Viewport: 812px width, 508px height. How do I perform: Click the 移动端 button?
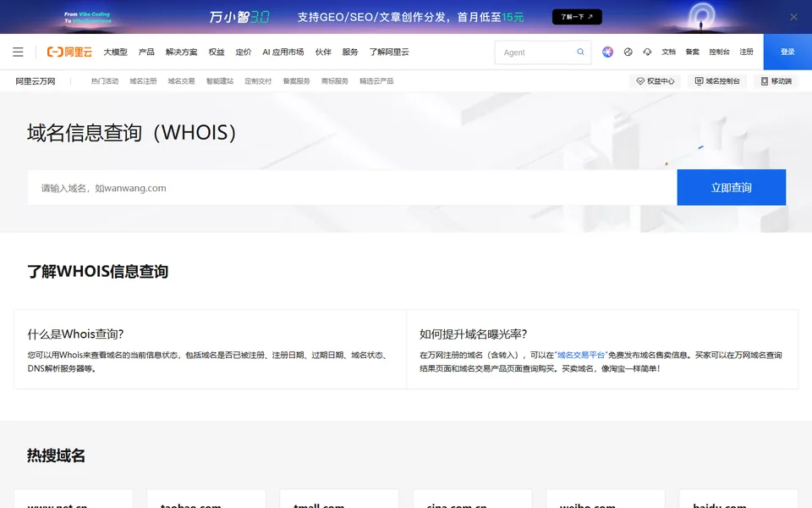tap(776, 81)
